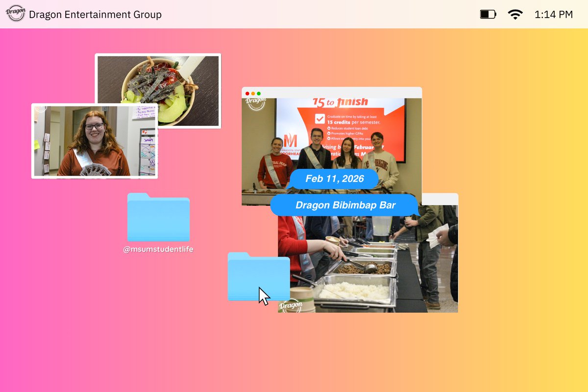The height and width of the screenshot is (392, 588).
Task: Click the Dragon logo in top bar
Action: coord(16,14)
